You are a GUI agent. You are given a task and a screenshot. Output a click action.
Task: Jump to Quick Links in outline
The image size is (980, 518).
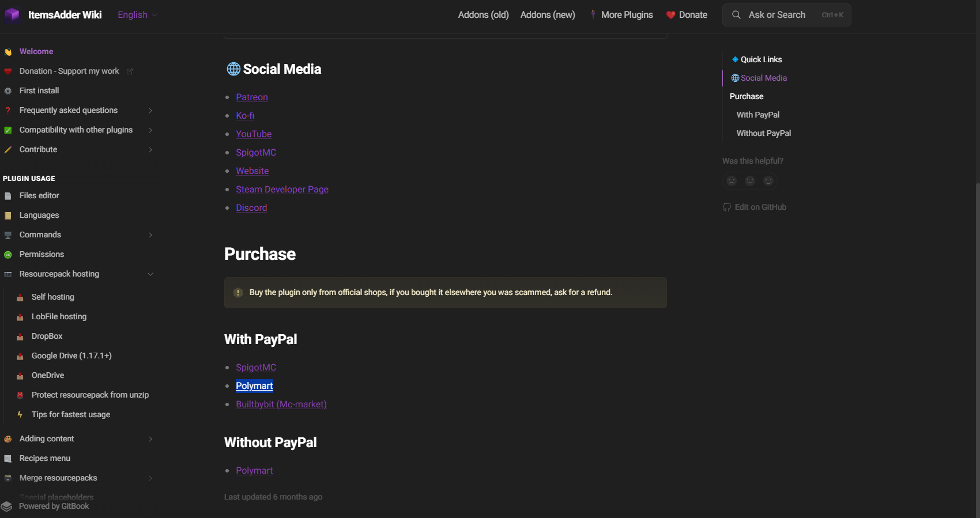point(757,59)
